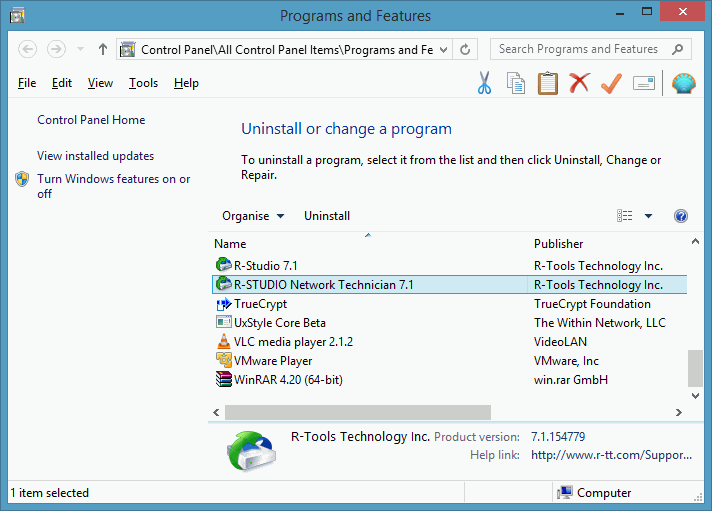Screen dimensions: 712x511
Task: Go forward with the Forward arrow
Action: pos(56,49)
